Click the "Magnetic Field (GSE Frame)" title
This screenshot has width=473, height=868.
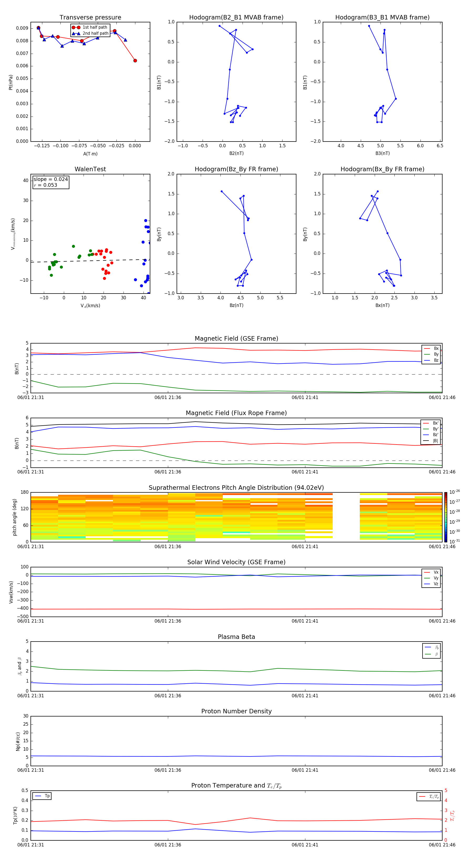236,339
